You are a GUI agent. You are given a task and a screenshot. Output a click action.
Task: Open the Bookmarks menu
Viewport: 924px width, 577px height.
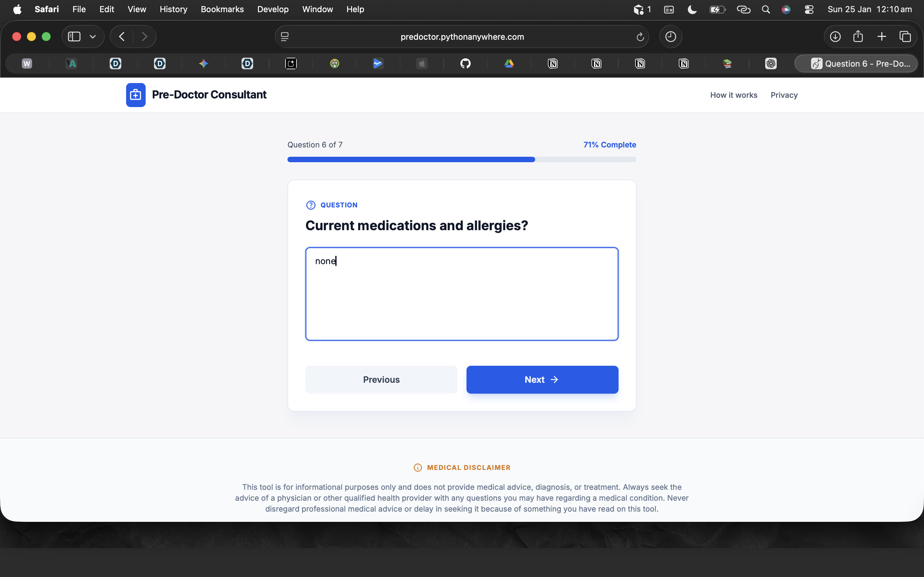pos(222,9)
